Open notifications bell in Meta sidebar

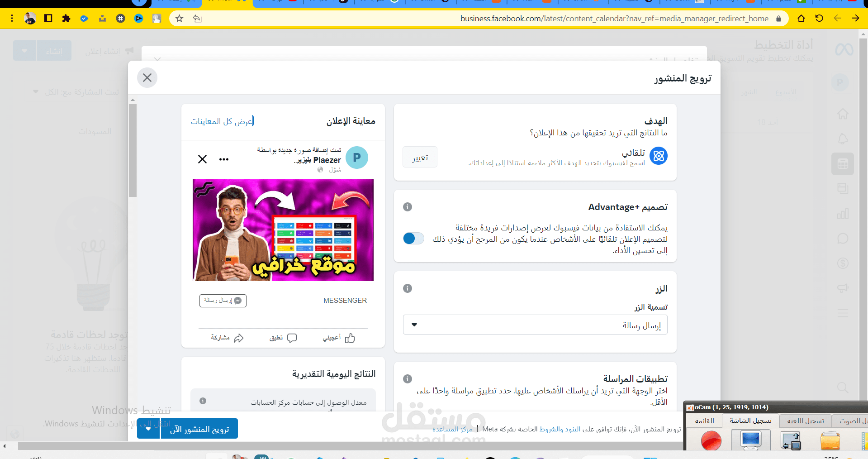tap(843, 139)
